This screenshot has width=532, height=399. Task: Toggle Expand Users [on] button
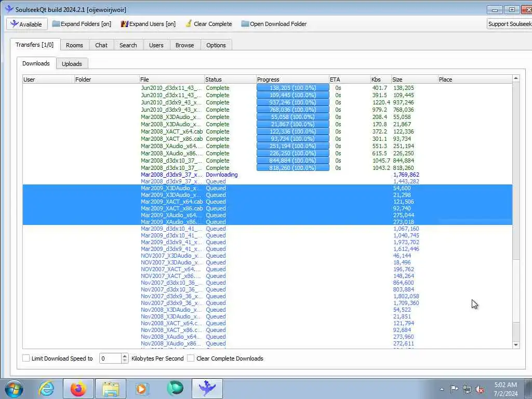pyautogui.click(x=148, y=24)
